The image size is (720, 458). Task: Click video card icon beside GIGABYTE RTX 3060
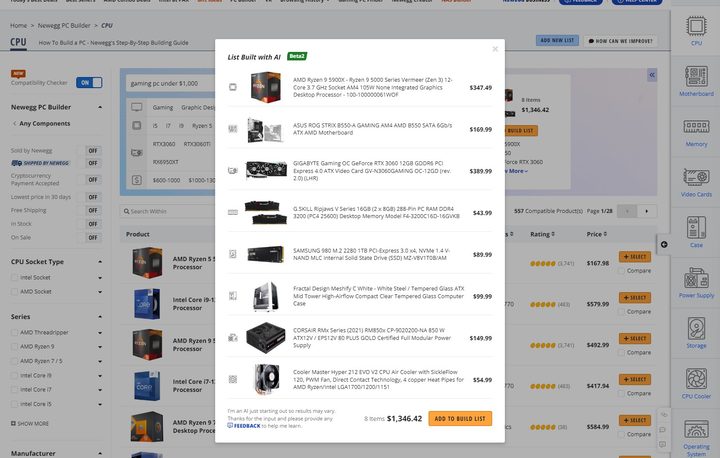[233, 170]
